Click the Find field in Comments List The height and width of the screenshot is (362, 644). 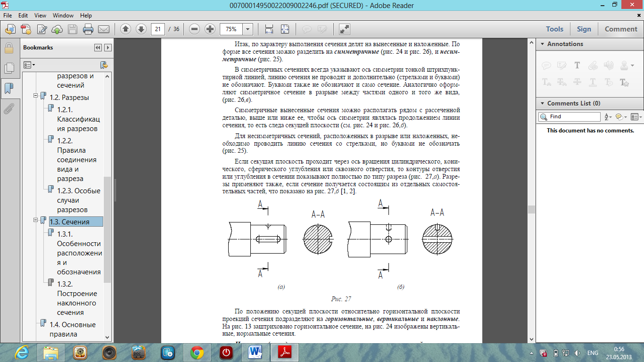pyautogui.click(x=570, y=116)
